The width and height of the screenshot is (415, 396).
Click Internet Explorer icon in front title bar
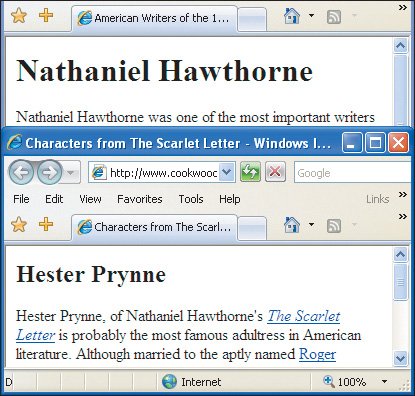pyautogui.click(x=14, y=142)
